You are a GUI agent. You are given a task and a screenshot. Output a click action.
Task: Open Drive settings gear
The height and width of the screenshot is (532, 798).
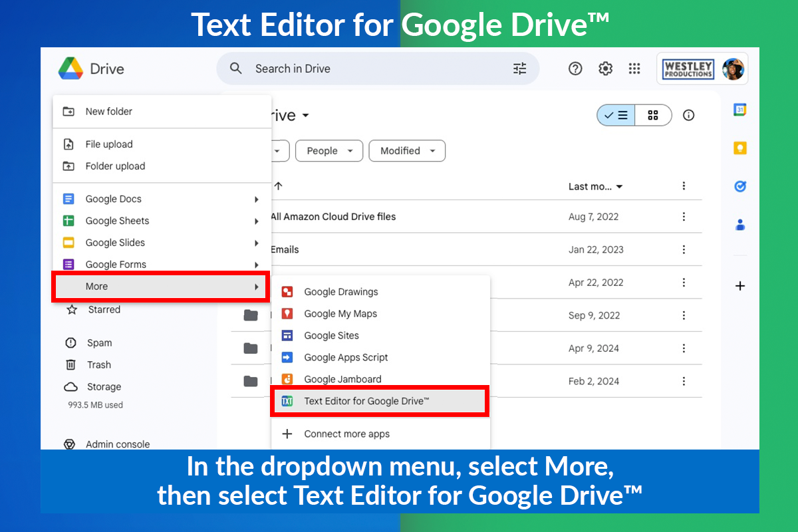pyautogui.click(x=605, y=68)
